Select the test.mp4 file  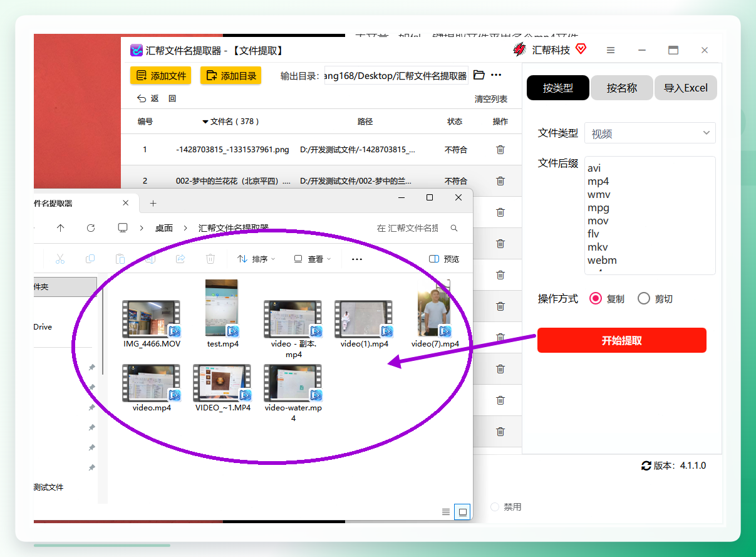(222, 314)
